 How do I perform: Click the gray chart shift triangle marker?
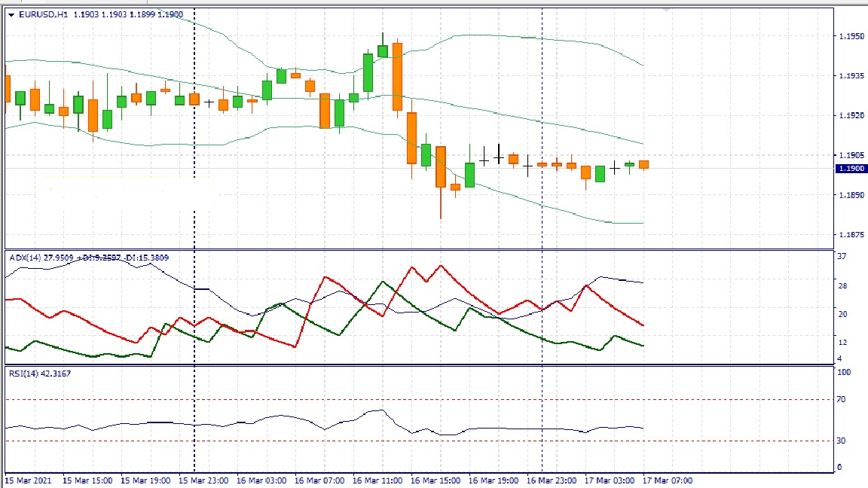point(665,10)
